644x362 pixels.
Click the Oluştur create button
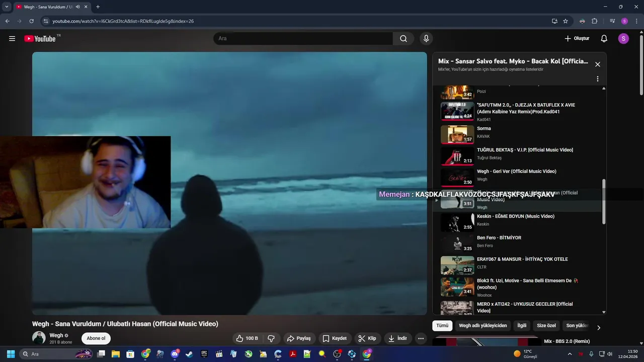coord(577,39)
